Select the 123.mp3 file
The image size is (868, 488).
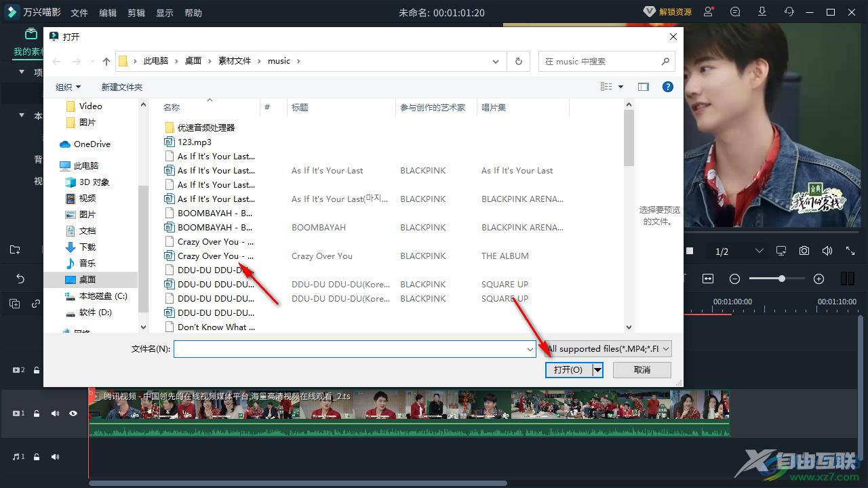point(189,142)
